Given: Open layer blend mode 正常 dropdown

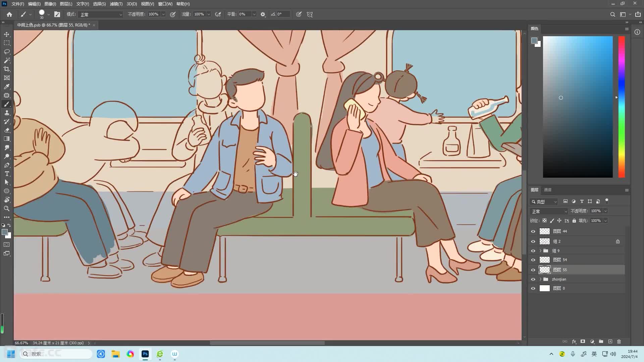Looking at the screenshot, I should 549,211.
